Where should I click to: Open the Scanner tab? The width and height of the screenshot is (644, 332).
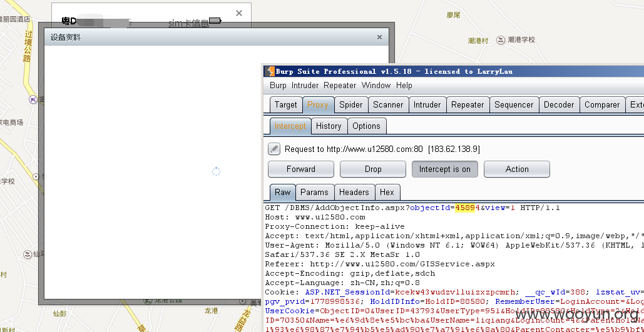(x=388, y=104)
